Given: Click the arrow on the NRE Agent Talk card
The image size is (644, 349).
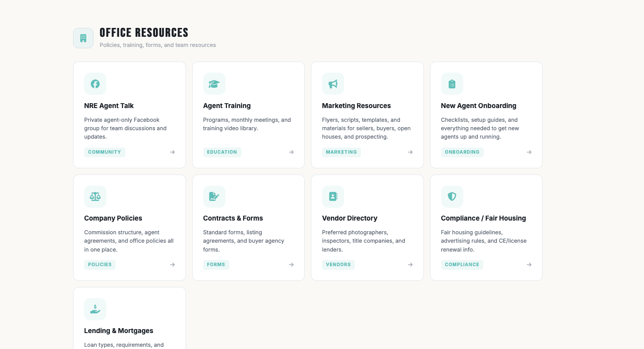Looking at the screenshot, I should 172,152.
